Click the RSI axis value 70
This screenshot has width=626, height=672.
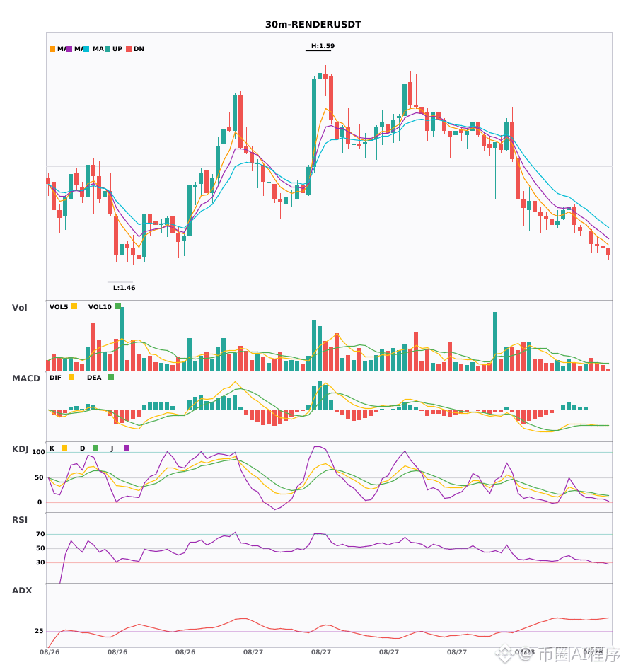tap(40, 534)
